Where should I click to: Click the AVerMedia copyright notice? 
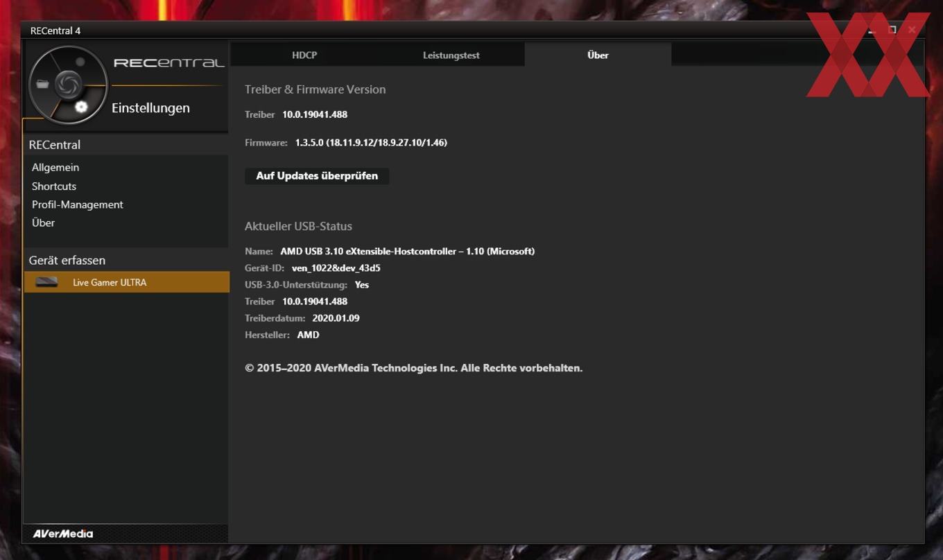(414, 368)
